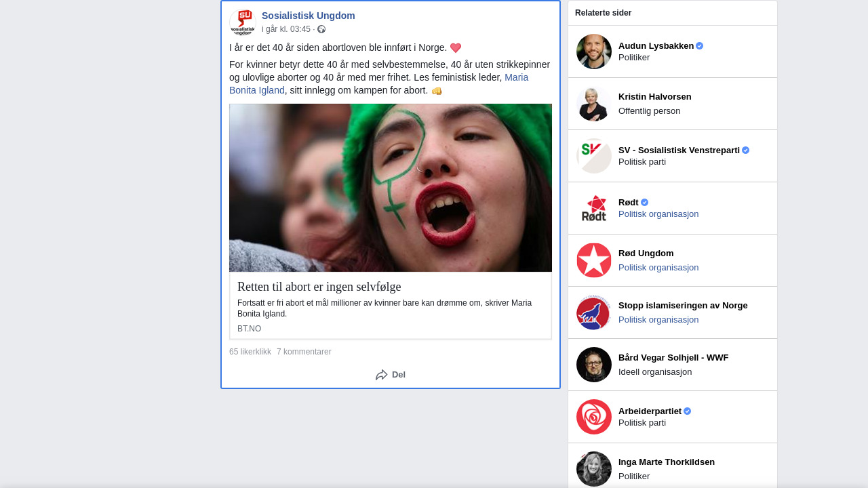This screenshot has width=868, height=488.
Task: Click 'Politiker' under Audun Lysbakken
Action: 634,58
